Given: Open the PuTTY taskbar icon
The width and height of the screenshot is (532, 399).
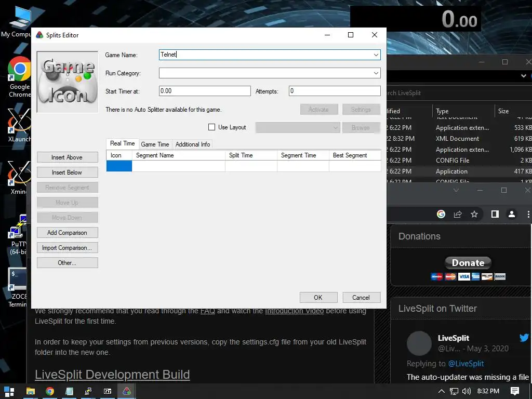Looking at the screenshot, I should point(88,391).
